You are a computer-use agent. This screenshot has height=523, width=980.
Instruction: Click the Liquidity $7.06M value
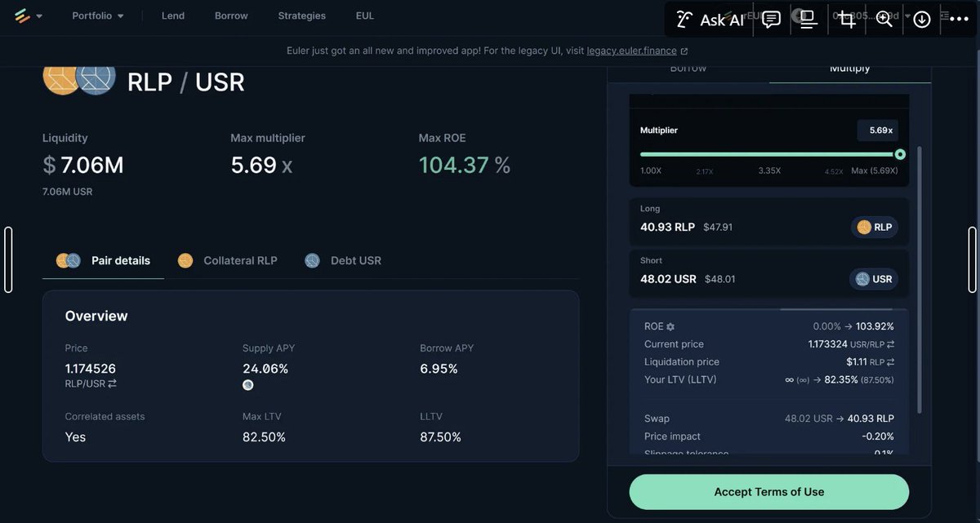(83, 165)
